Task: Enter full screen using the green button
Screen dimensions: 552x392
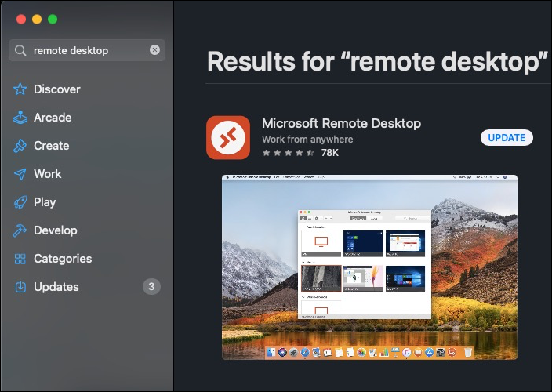Action: [x=53, y=19]
